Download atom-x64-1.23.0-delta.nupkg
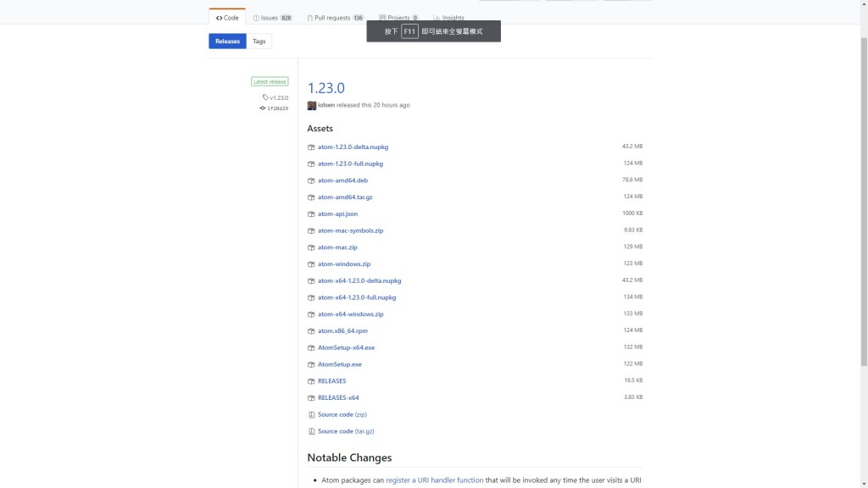The height and width of the screenshot is (488, 868). (359, 280)
